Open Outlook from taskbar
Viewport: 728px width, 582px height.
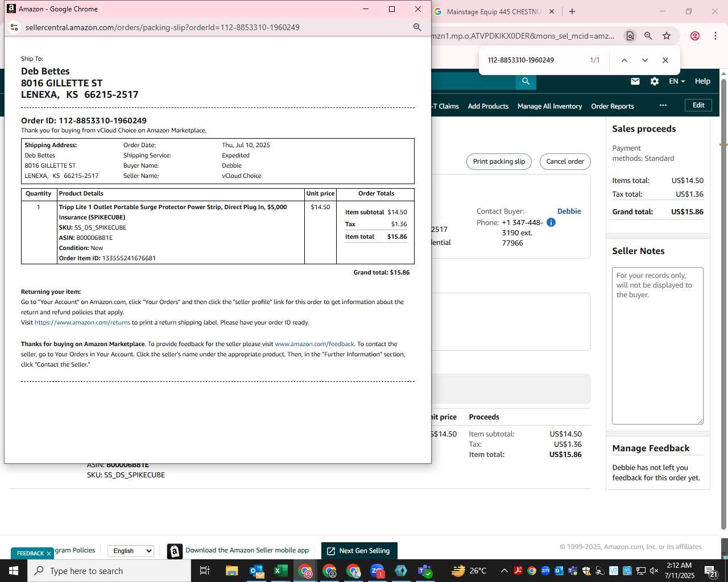pos(257,571)
